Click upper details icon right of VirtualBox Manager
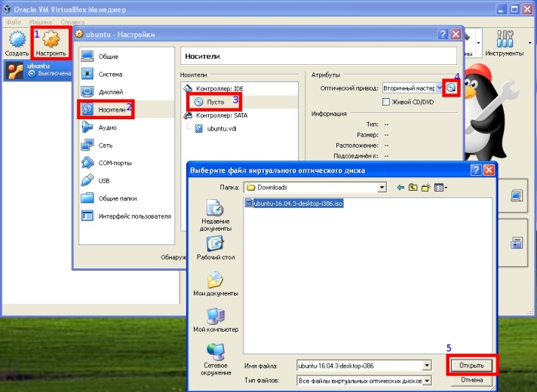This screenshot has height=392, width=537. [516, 196]
